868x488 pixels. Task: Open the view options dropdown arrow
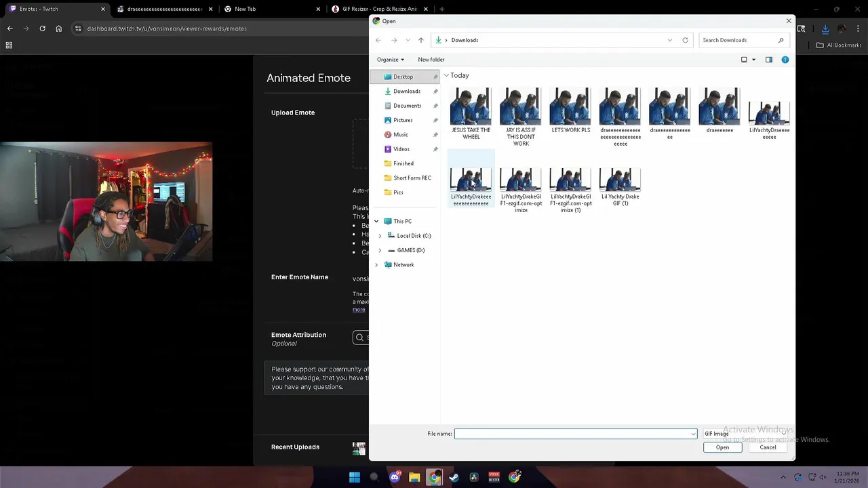753,60
